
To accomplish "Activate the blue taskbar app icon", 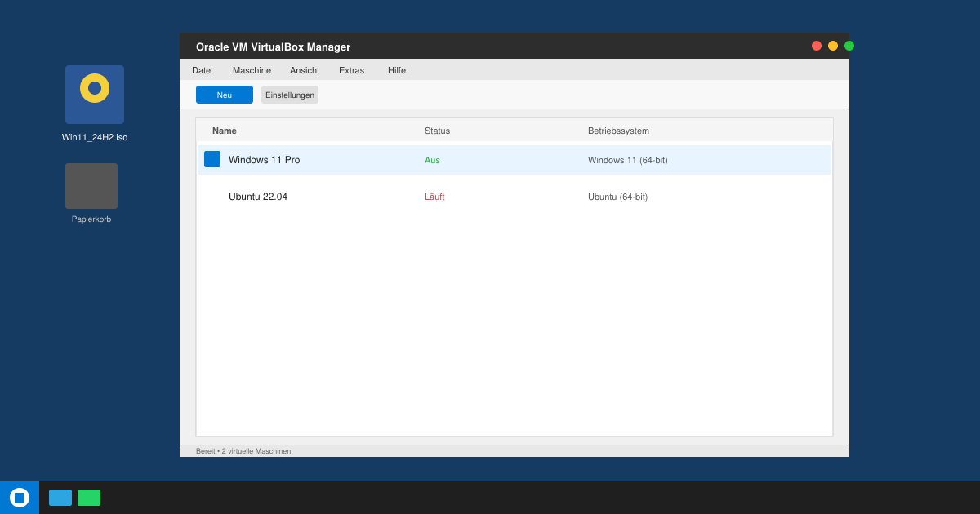I will [x=60, y=498].
